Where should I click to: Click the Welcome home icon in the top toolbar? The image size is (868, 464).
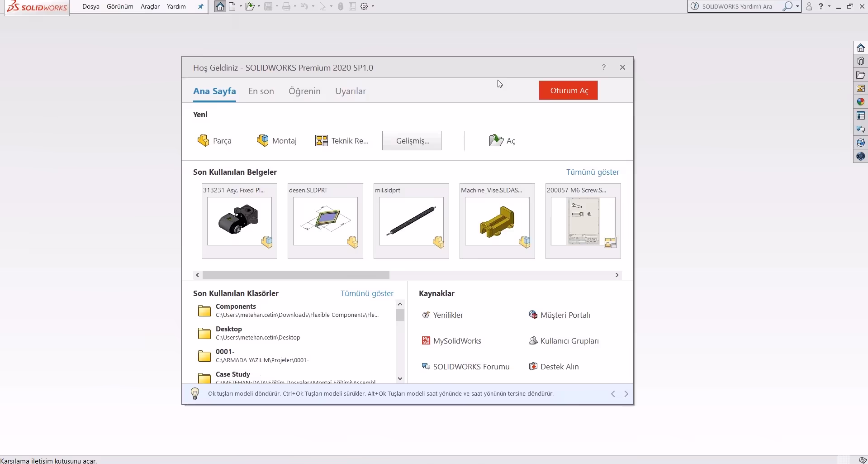tap(220, 6)
